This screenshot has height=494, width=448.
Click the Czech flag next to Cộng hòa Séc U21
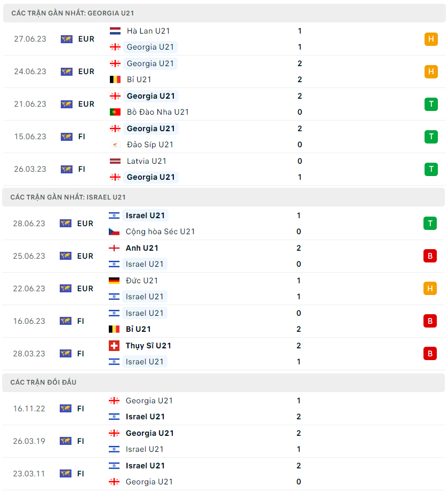pyautogui.click(x=114, y=232)
